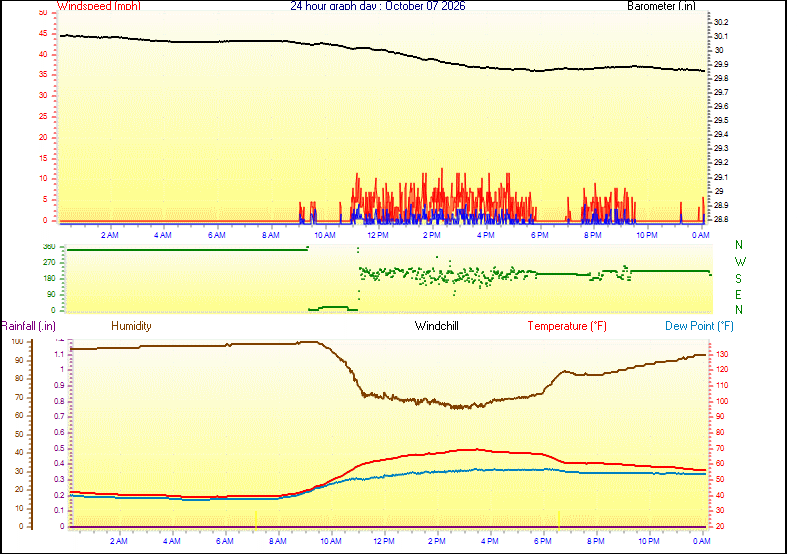Select the '24 hour graph day : October 07 2026' heading
Viewport: 798px width, 554px height.
[x=378, y=6]
